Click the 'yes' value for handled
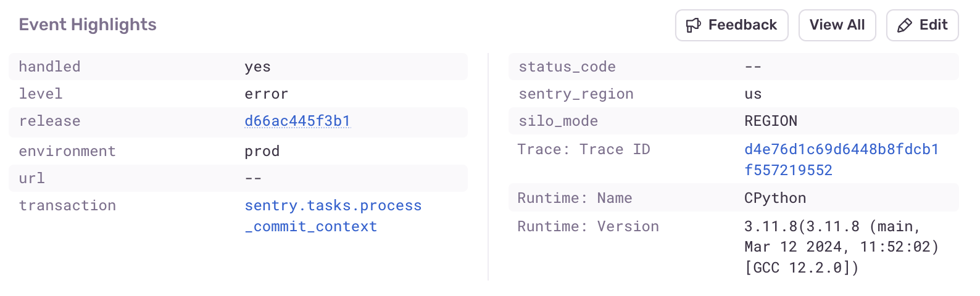The height and width of the screenshot is (296, 980). (257, 67)
